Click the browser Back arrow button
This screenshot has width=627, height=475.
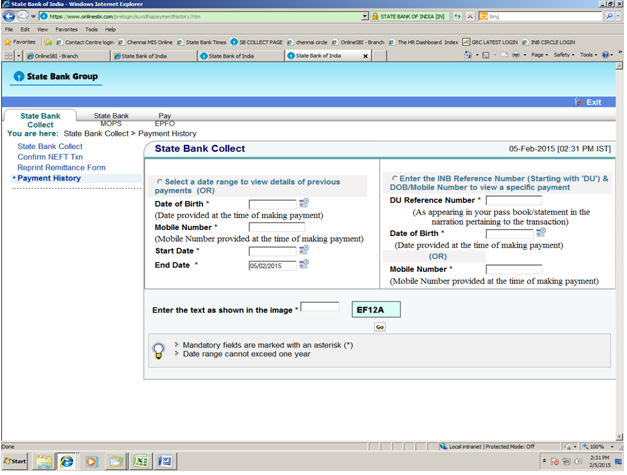[x=9, y=16]
